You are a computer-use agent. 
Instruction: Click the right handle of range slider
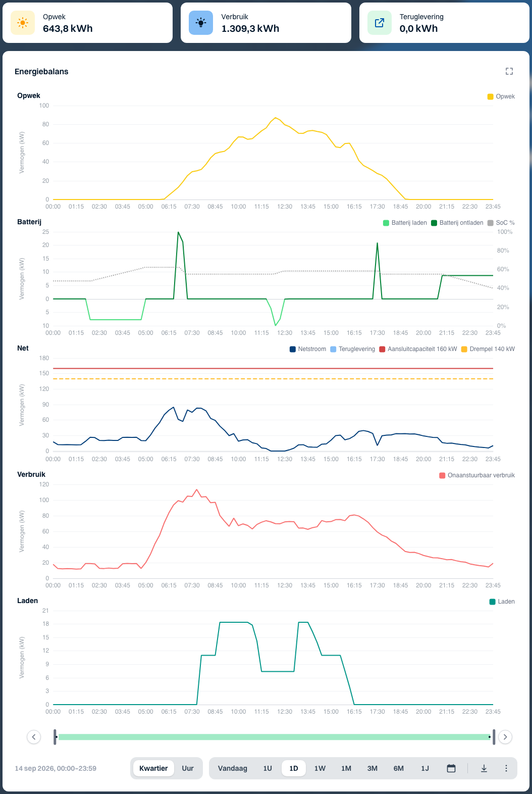click(x=494, y=737)
